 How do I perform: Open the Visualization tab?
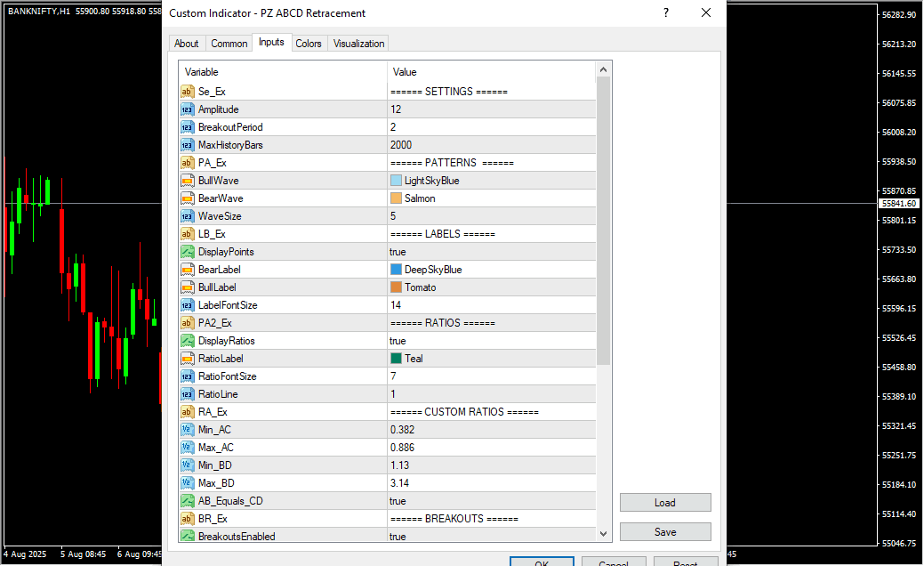358,44
